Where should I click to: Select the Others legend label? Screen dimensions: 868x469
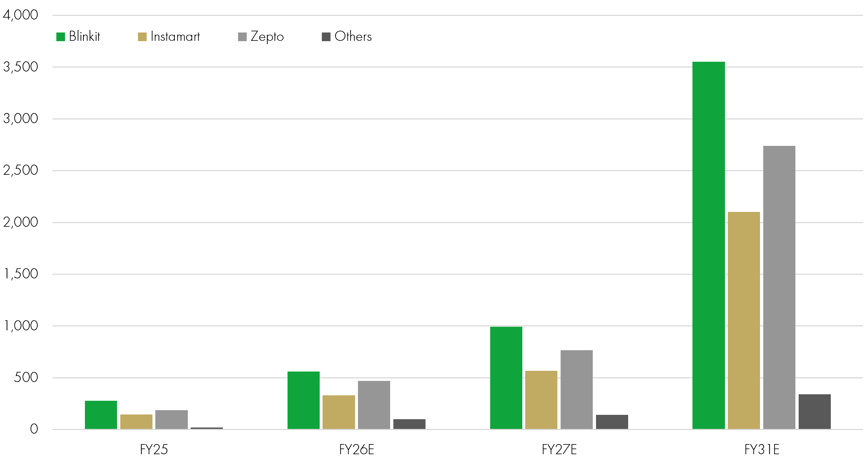click(353, 36)
